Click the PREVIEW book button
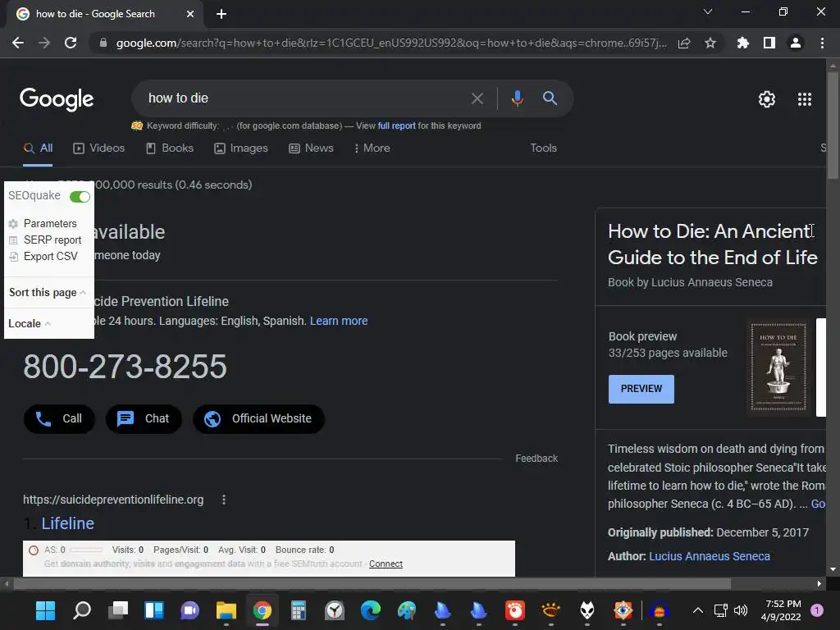Screen dimensions: 840x630 tap(641, 389)
